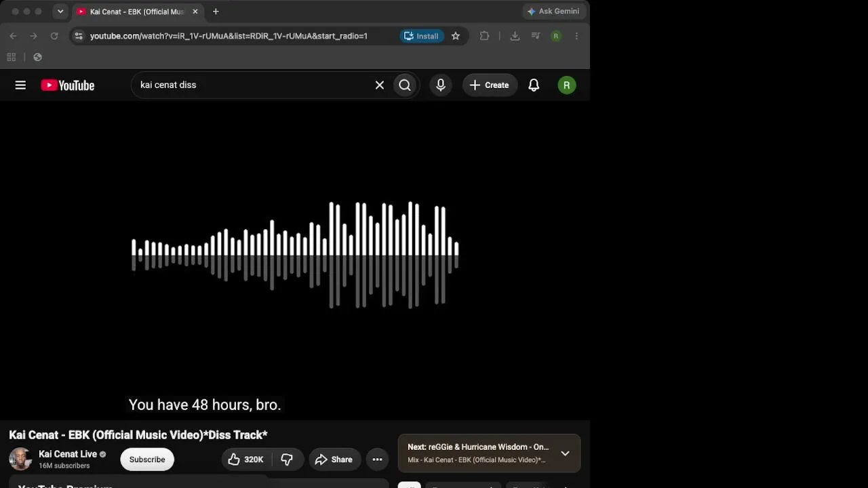This screenshot has width=868, height=488.
Task: View site information for youtube.com
Action: point(79,36)
